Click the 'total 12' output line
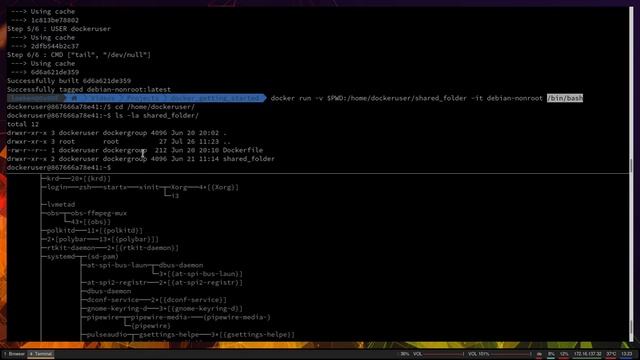The width and height of the screenshot is (640, 360). pos(23,124)
